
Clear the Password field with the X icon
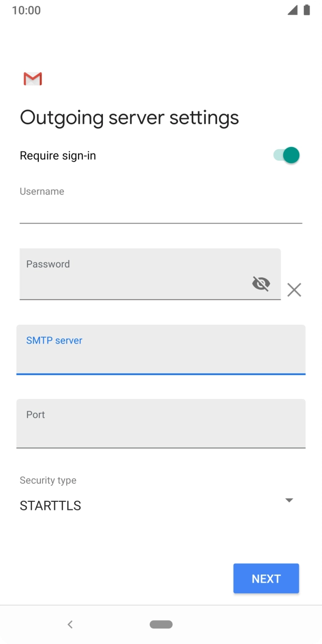(294, 290)
